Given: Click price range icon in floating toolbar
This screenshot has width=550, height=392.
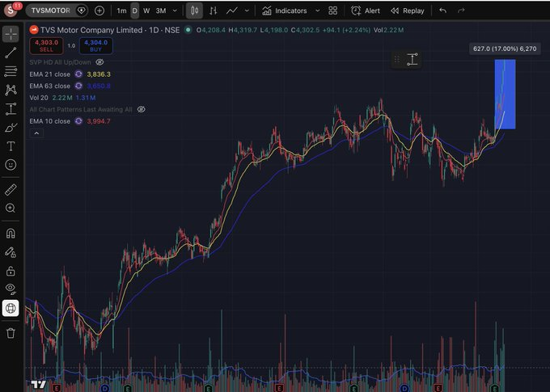Looking at the screenshot, I should (412, 59).
